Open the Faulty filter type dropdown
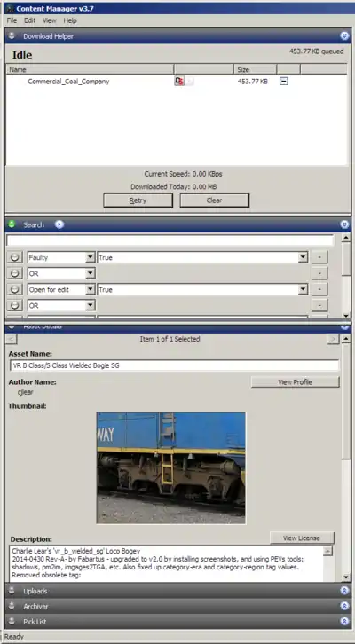 point(91,257)
